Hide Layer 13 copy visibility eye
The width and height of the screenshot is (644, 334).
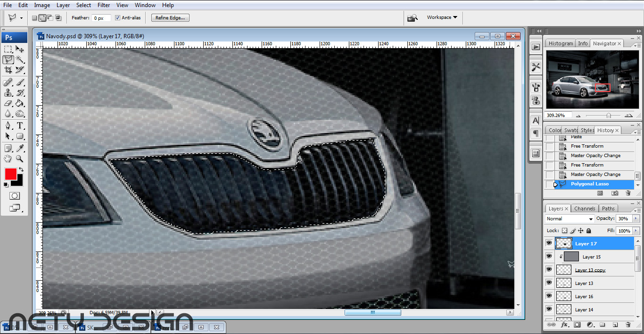click(x=549, y=269)
